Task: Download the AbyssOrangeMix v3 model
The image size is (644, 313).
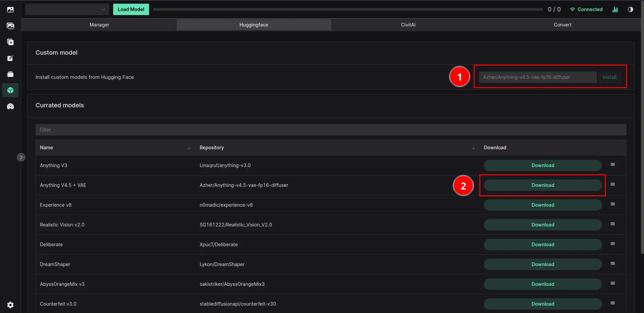Action: pos(543,284)
